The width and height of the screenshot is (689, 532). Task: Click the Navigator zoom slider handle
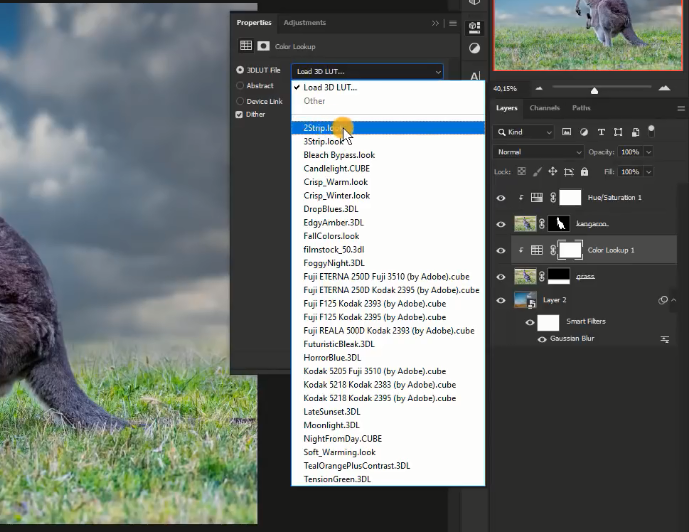(595, 90)
